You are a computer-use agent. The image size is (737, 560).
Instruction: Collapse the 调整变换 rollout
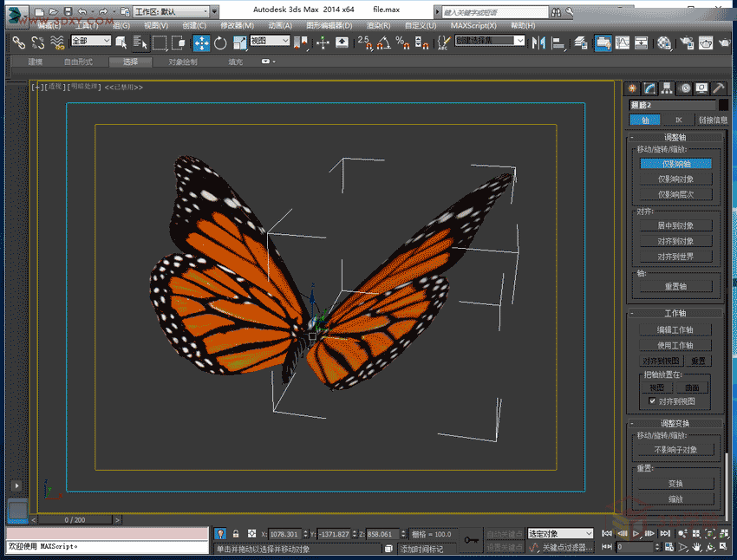675,423
